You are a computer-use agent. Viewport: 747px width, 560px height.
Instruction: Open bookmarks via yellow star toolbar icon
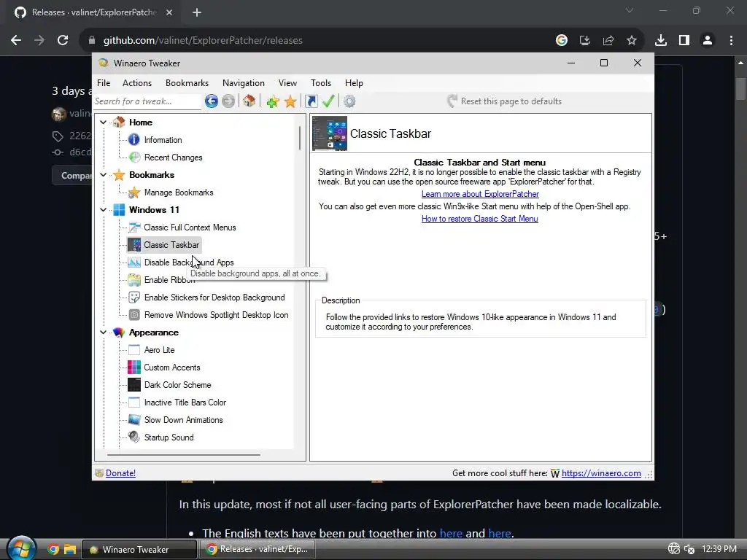(x=290, y=101)
